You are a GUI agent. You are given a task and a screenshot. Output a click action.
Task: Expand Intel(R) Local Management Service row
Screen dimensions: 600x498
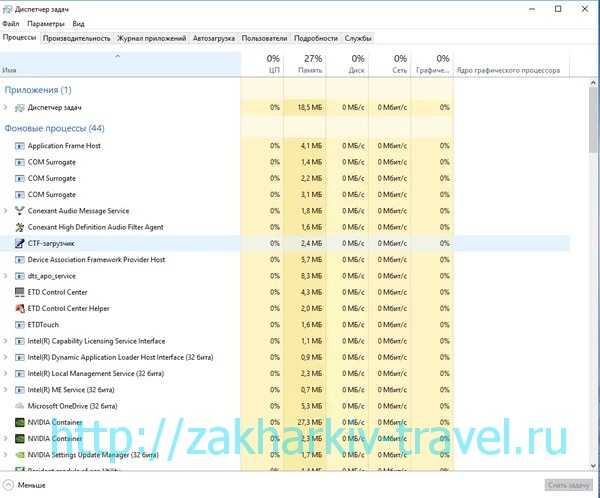[5, 374]
